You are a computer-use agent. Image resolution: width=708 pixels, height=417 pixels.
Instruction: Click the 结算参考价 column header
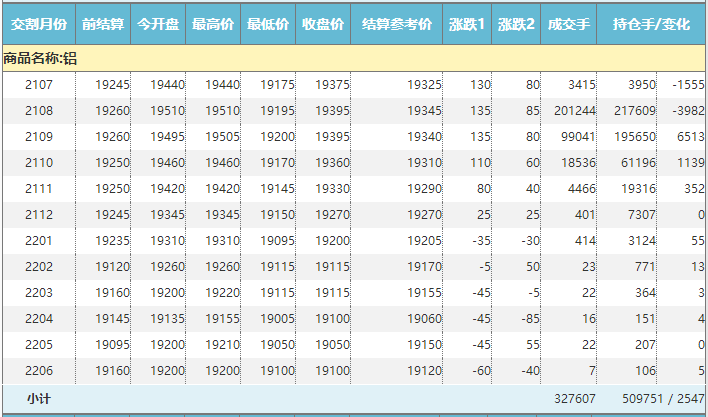point(397,23)
